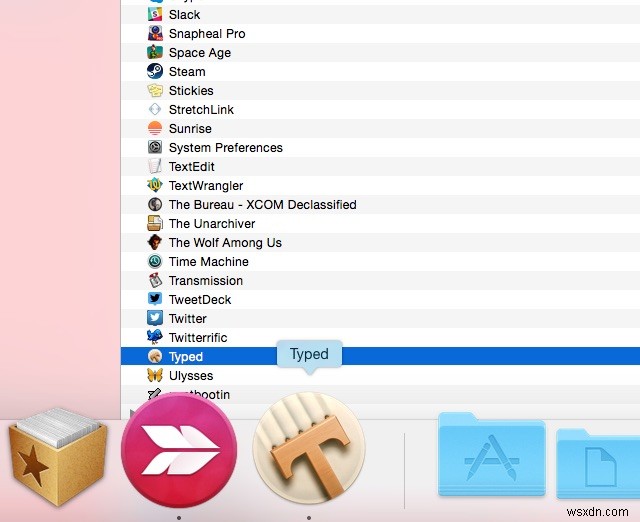Click the Sunrise app icon

[x=155, y=129]
